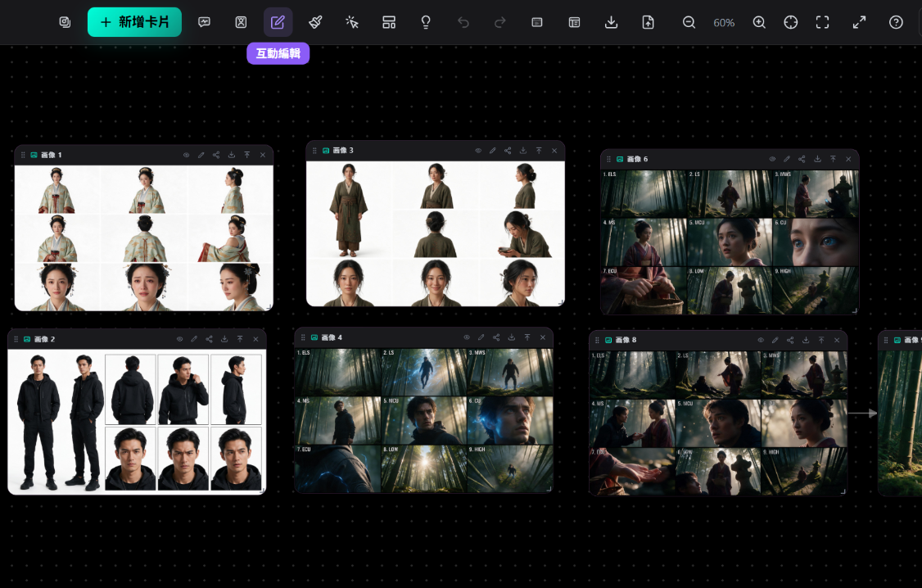Click the corner handle of 画像 3 card
The image size is (922, 588).
pos(562,303)
